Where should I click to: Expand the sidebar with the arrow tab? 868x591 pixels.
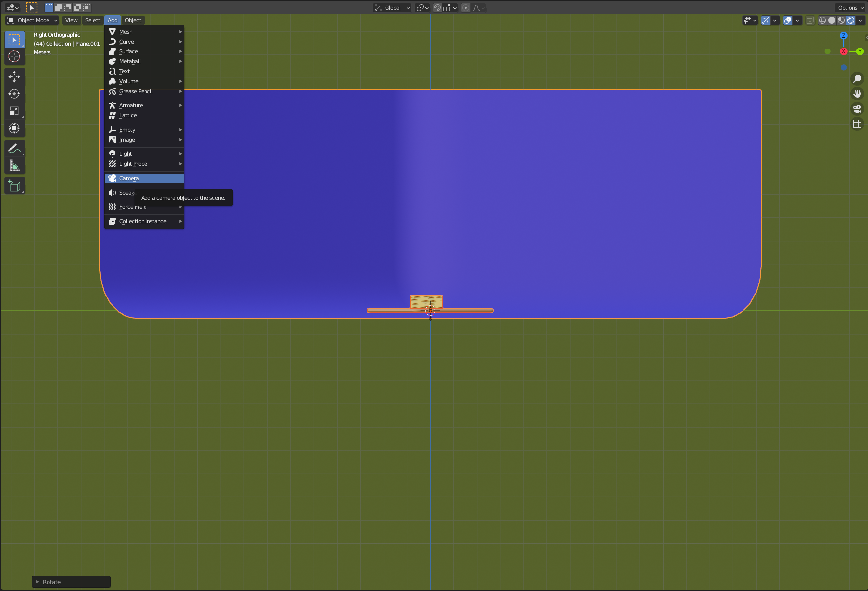pyautogui.click(x=866, y=38)
